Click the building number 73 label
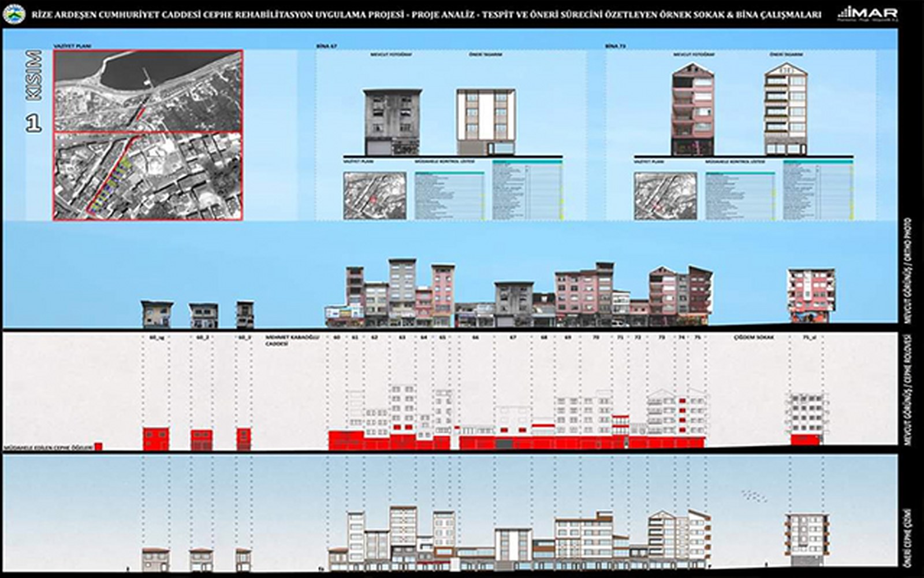The image size is (924, 578). point(662,336)
